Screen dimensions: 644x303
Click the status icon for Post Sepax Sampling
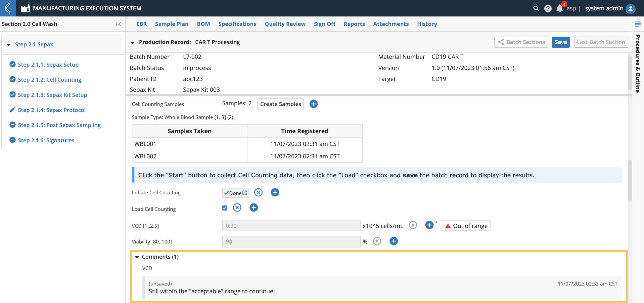[x=12, y=125]
